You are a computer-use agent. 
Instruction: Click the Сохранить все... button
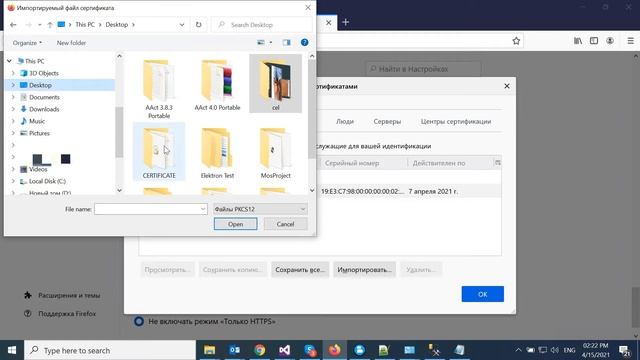click(300, 270)
